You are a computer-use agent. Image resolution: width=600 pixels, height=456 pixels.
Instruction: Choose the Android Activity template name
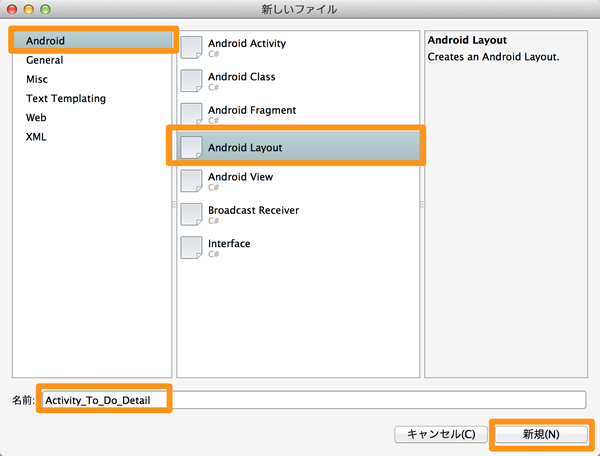coord(247,43)
